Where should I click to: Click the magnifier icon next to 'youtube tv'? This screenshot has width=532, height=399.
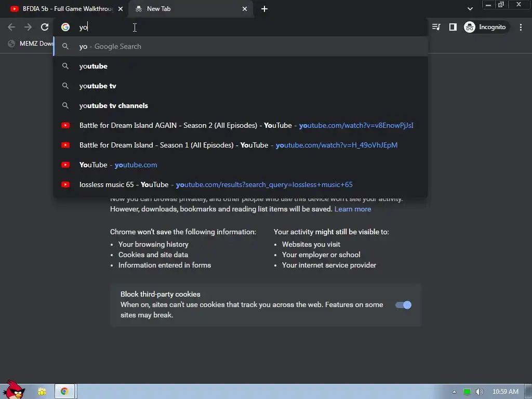[65, 86]
